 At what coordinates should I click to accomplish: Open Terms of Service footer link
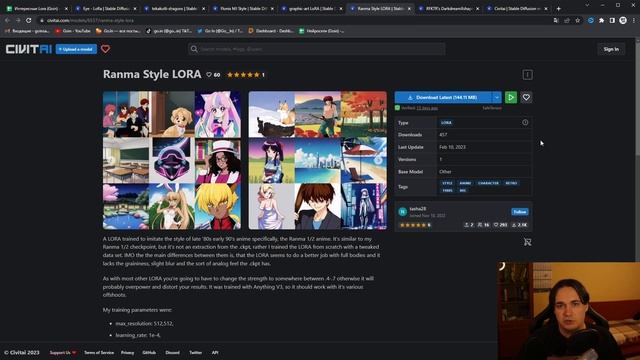[x=99, y=352]
